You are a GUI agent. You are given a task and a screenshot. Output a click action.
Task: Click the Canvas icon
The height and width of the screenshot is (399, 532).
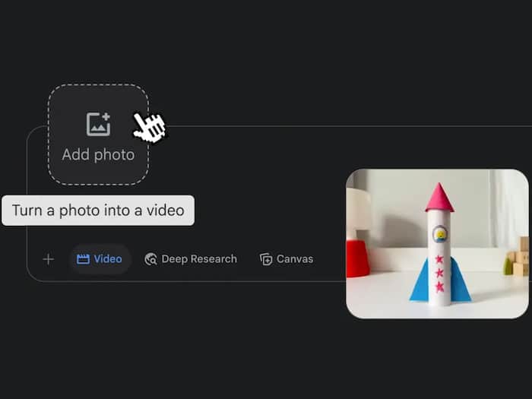click(266, 259)
